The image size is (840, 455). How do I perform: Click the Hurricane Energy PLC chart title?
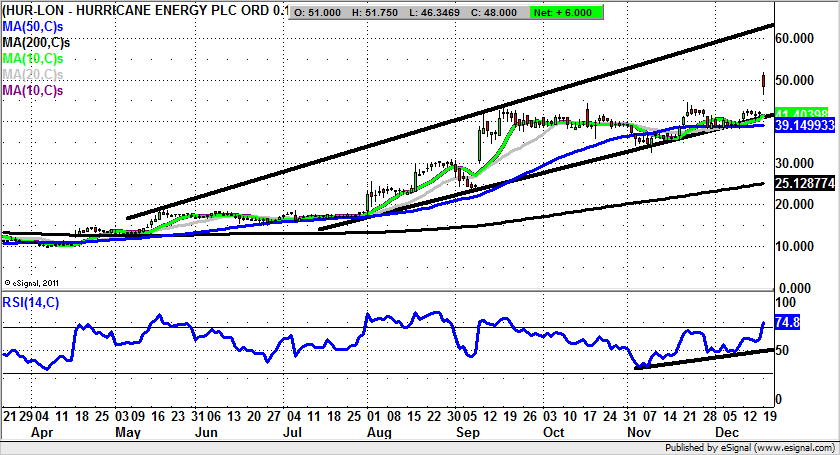[145, 11]
